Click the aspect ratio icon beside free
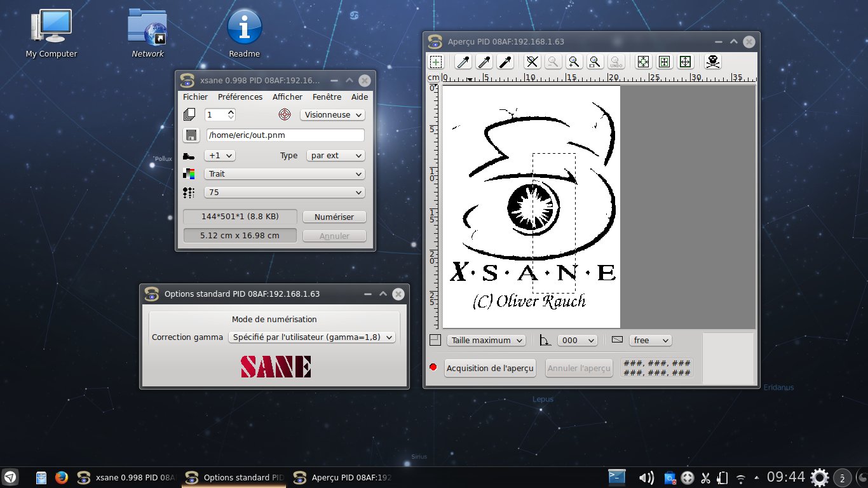This screenshot has height=488, width=868. point(617,340)
